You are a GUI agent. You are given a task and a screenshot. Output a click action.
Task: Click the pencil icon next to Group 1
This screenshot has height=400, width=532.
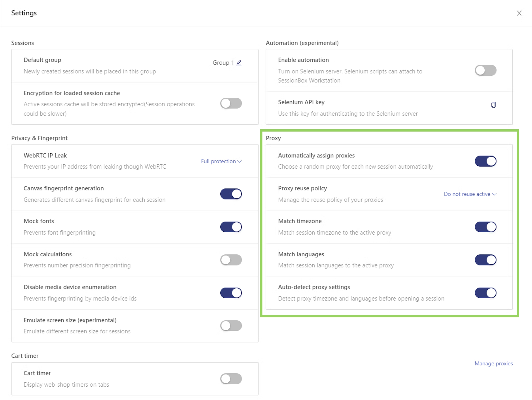[239, 63]
